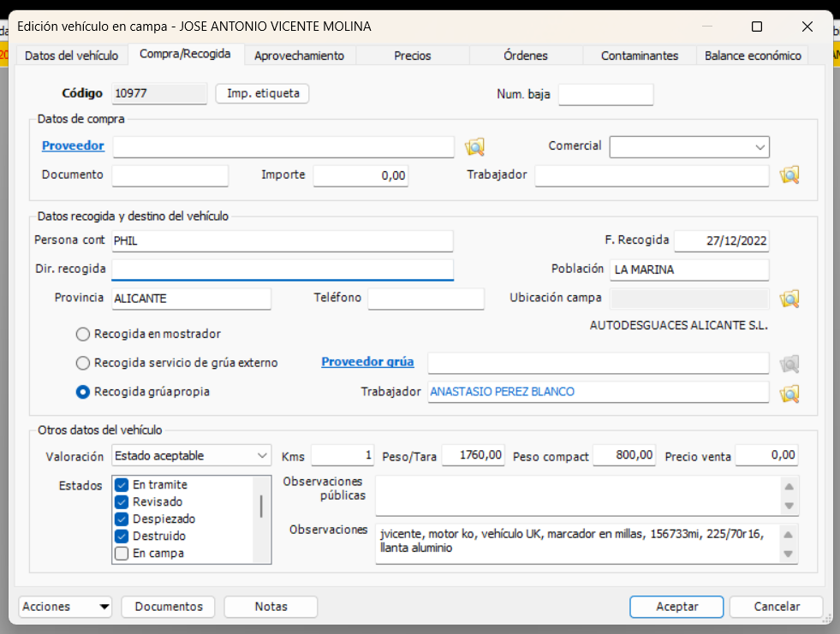This screenshot has width=840, height=634.
Task: Expand the Acciones menu
Action: tap(64, 607)
